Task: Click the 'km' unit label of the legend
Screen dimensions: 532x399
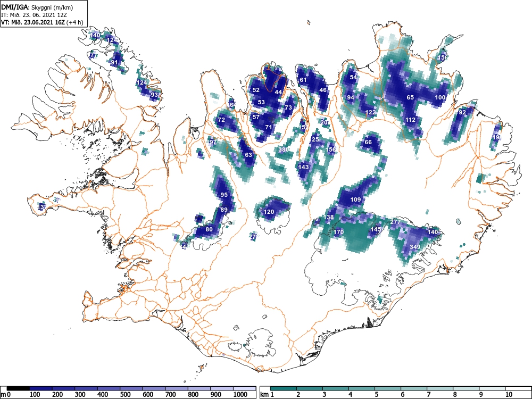Action: click(x=264, y=394)
